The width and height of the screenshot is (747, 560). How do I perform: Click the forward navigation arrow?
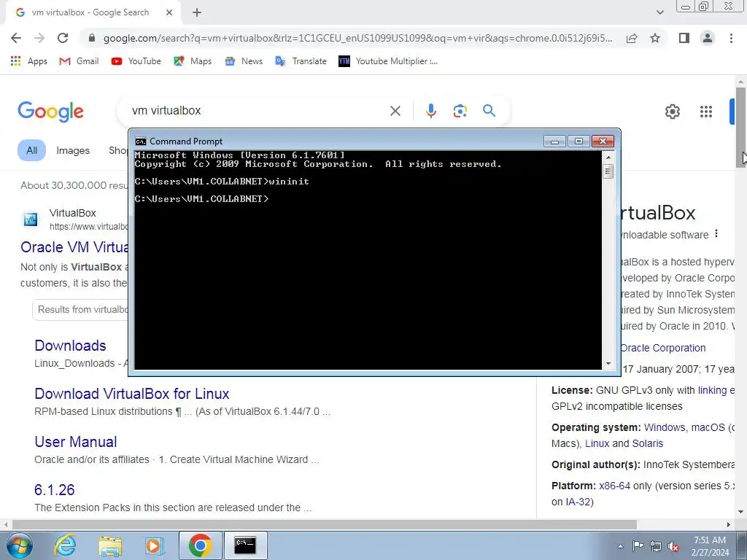(x=39, y=38)
